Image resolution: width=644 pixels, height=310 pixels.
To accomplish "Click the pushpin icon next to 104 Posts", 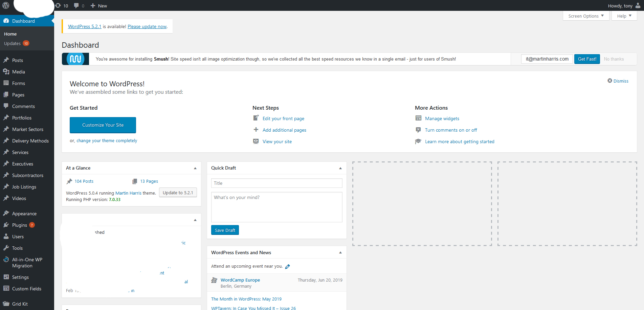I will coord(69,181).
